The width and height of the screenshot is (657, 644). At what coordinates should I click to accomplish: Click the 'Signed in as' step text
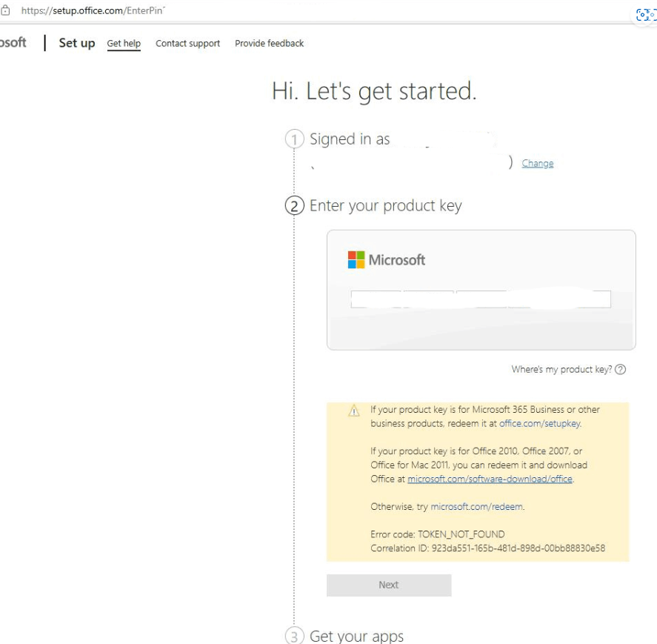point(350,139)
